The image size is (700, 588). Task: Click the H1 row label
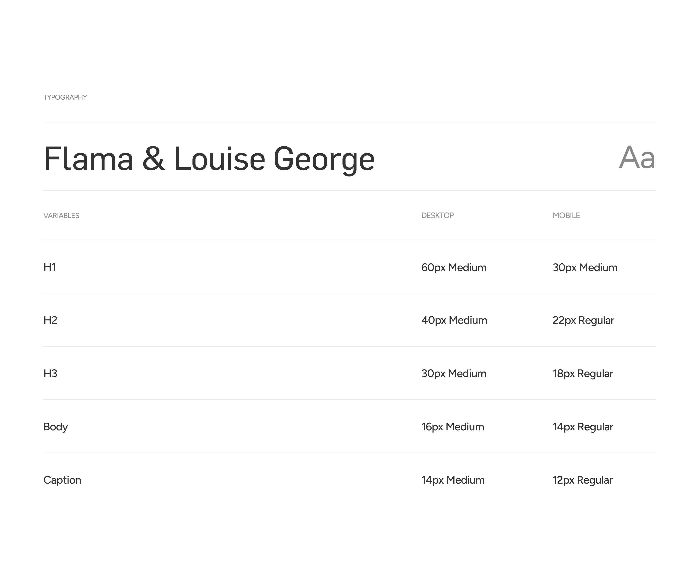point(50,267)
